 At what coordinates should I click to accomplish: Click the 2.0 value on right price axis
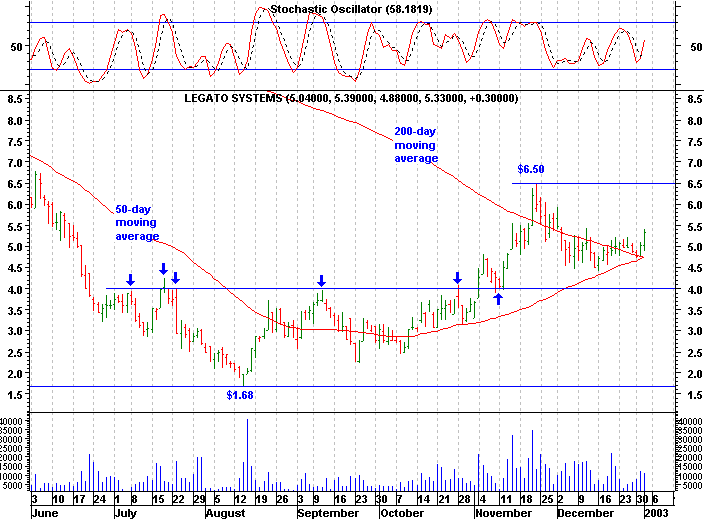695,374
